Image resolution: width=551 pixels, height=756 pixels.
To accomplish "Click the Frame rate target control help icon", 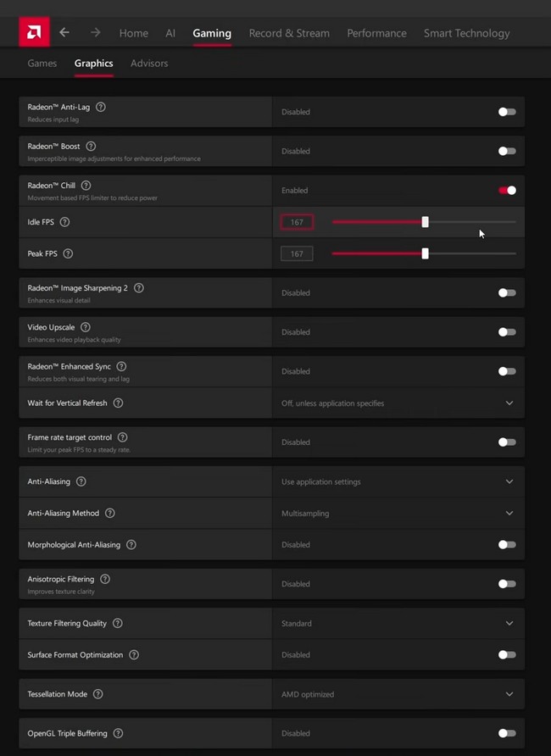I will (x=123, y=436).
